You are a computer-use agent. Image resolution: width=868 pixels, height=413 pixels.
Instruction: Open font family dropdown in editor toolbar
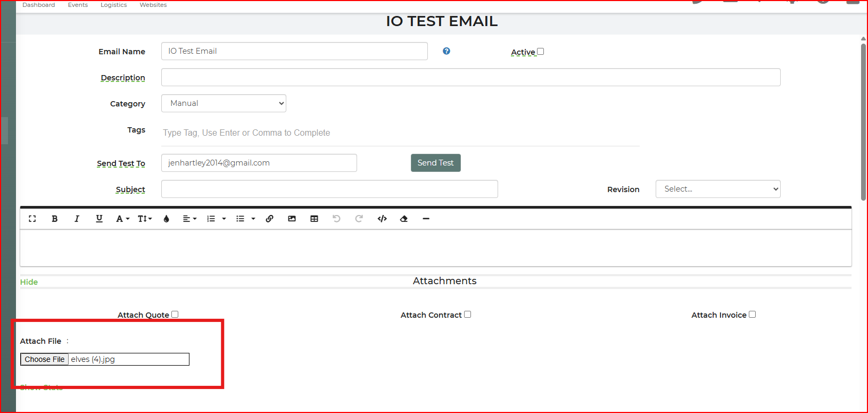(x=123, y=219)
